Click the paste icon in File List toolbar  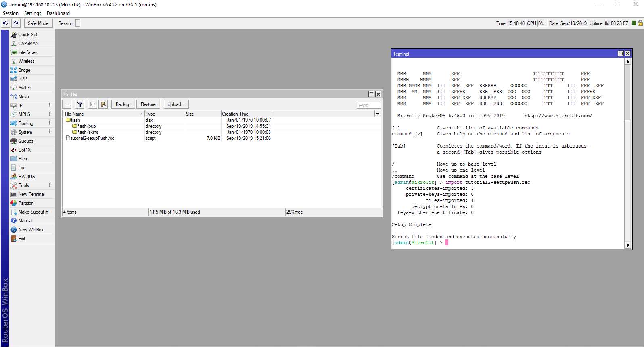pyautogui.click(x=103, y=104)
